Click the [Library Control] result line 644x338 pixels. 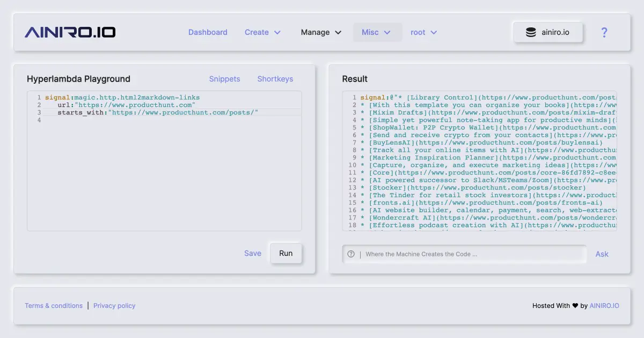click(488, 98)
